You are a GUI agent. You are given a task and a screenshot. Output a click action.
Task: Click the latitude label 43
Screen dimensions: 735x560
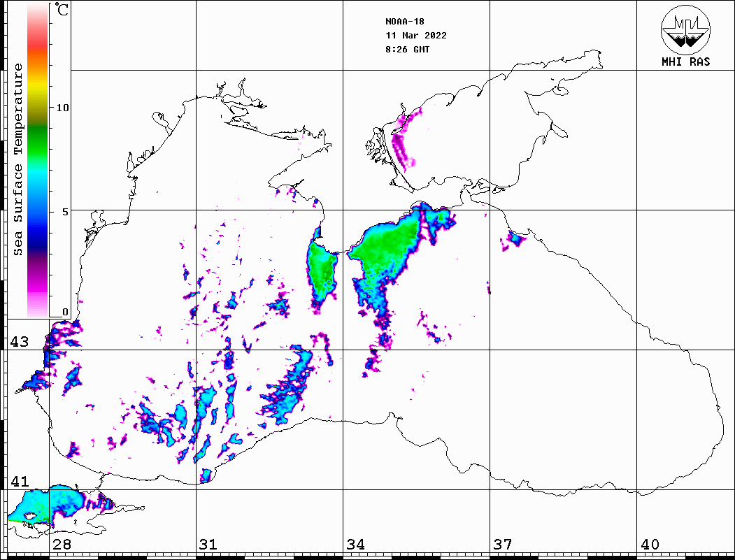pyautogui.click(x=19, y=342)
